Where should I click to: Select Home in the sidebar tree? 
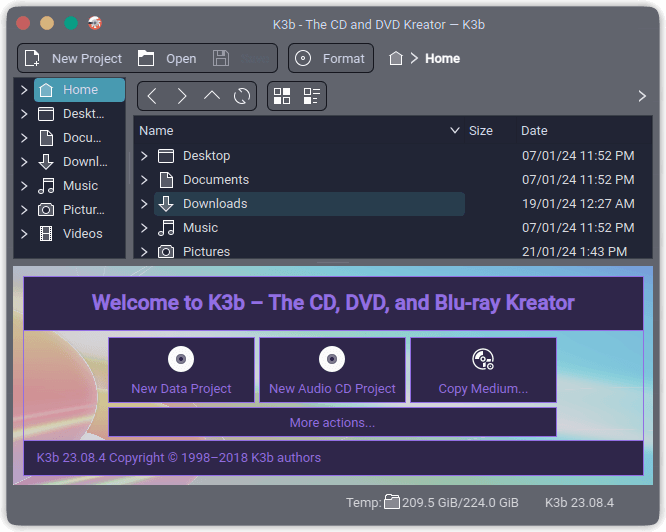tap(79, 90)
